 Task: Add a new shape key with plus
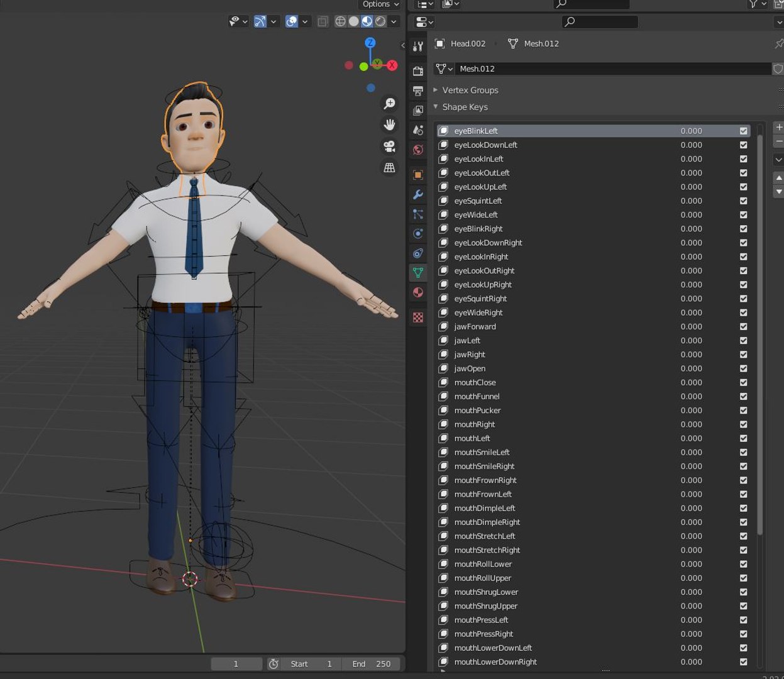(x=779, y=128)
